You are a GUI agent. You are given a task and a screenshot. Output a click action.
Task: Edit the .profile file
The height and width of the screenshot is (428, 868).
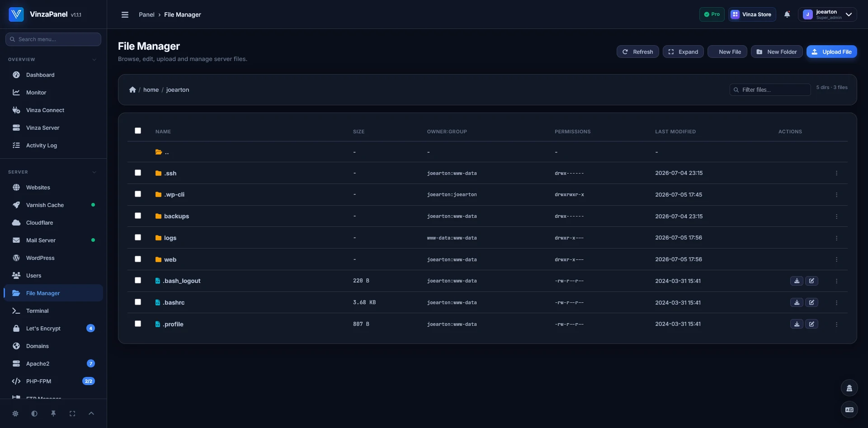coord(811,324)
